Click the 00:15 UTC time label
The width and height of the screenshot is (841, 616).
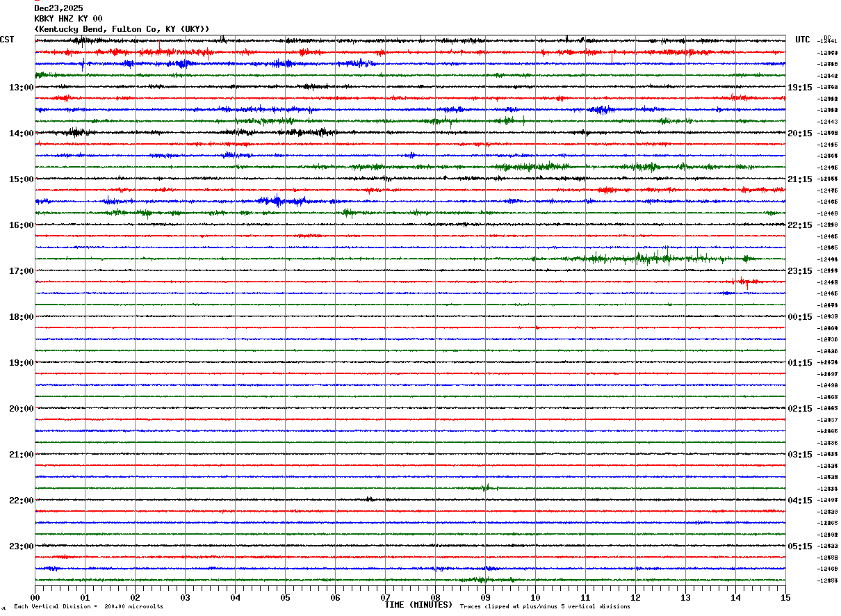click(799, 317)
